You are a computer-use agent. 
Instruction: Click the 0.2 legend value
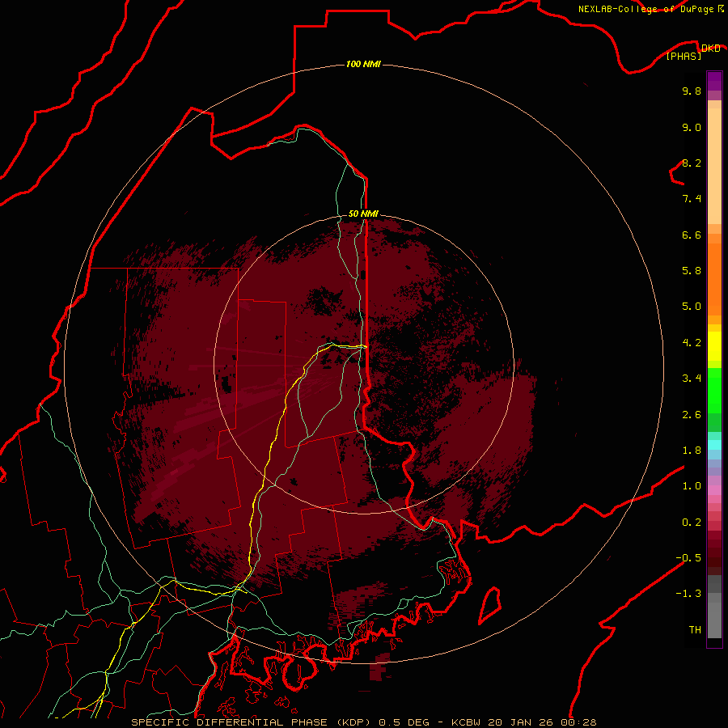click(692, 523)
